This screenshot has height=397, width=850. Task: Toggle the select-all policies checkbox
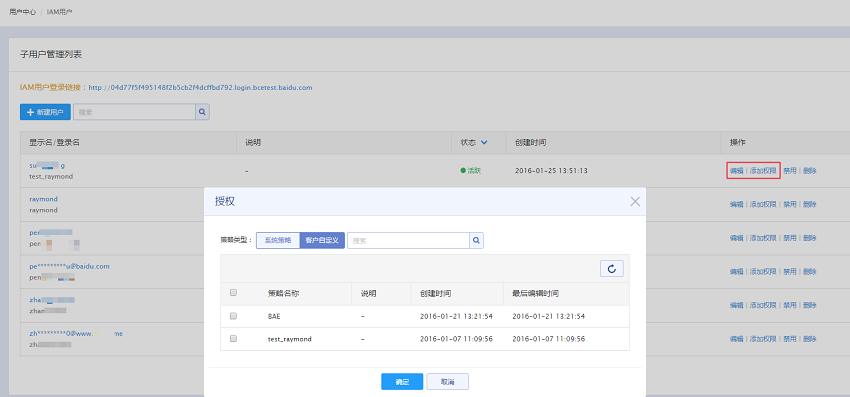click(234, 292)
